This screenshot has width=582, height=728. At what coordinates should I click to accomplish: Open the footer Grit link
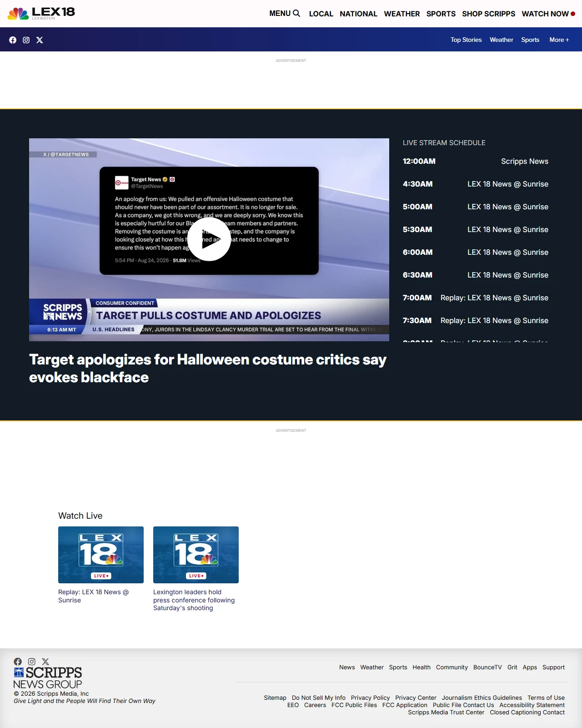[x=512, y=667]
